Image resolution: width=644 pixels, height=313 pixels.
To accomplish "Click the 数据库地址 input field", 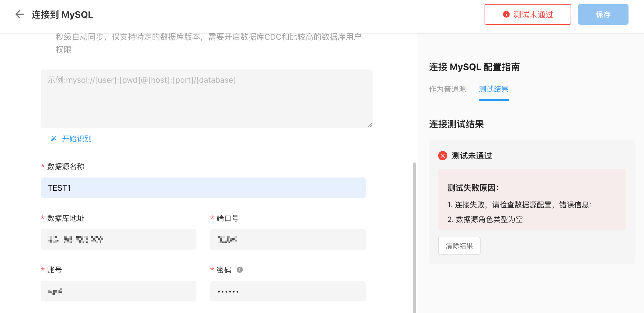I will point(118,239).
